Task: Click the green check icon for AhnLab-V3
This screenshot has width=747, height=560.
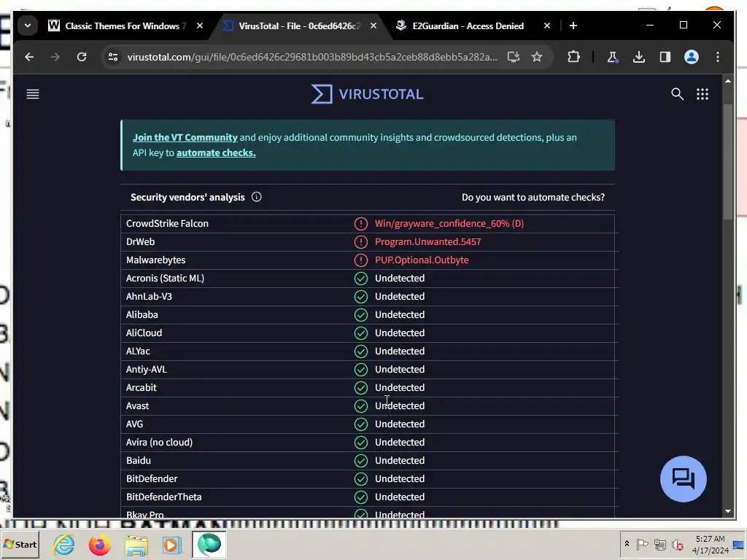Action: coord(360,297)
